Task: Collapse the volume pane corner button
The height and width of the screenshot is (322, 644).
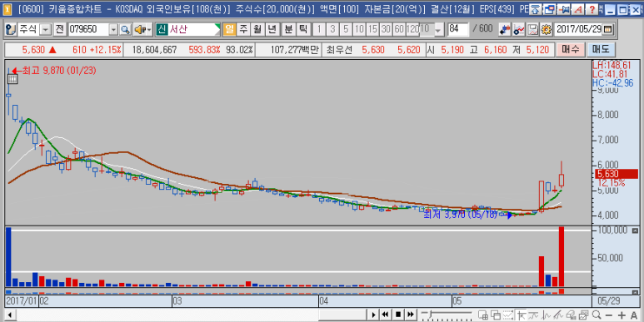Action: (x=636, y=231)
